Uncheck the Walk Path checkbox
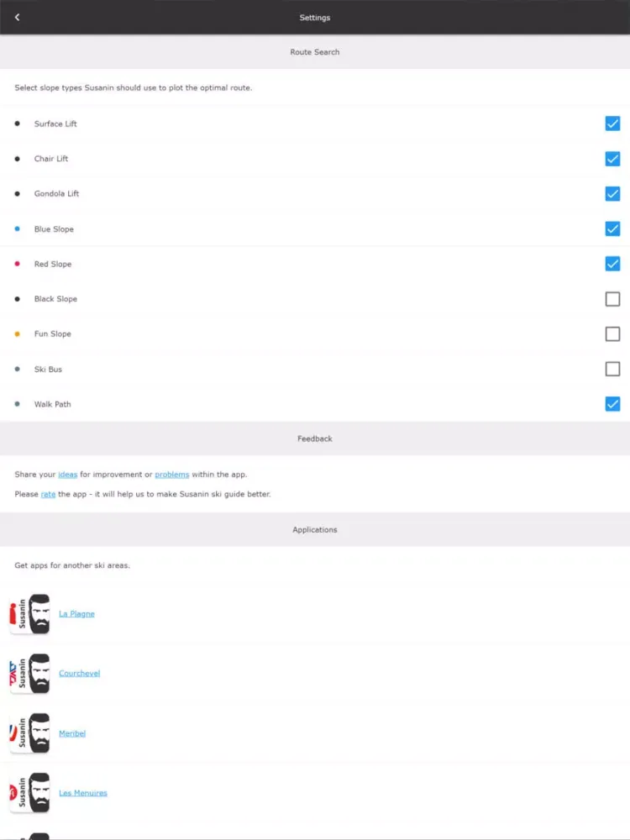 click(612, 404)
